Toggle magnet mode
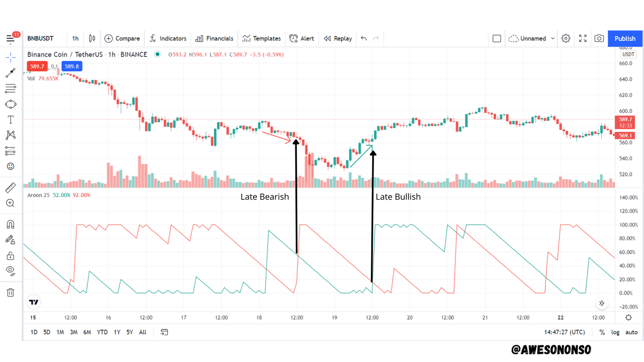The height and width of the screenshot is (362, 644). pos(11,224)
